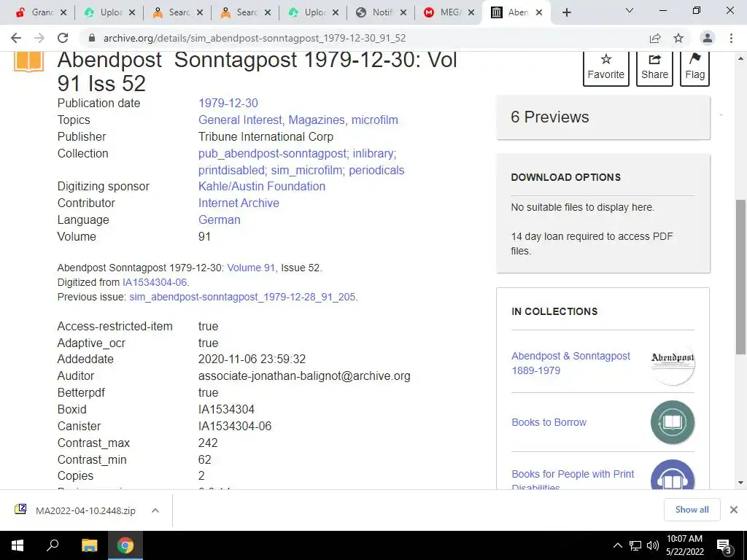Open pub_abendpost-sonntagpost collection link

pos(273,153)
